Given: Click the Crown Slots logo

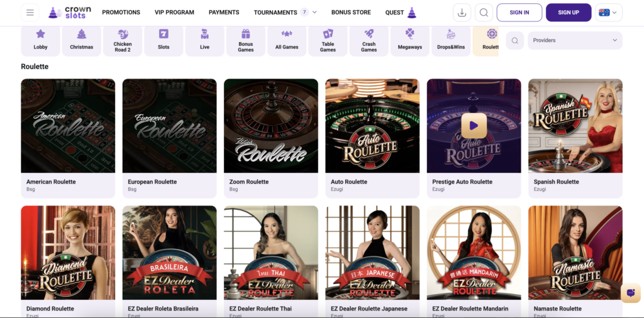Looking at the screenshot, I should (70, 13).
